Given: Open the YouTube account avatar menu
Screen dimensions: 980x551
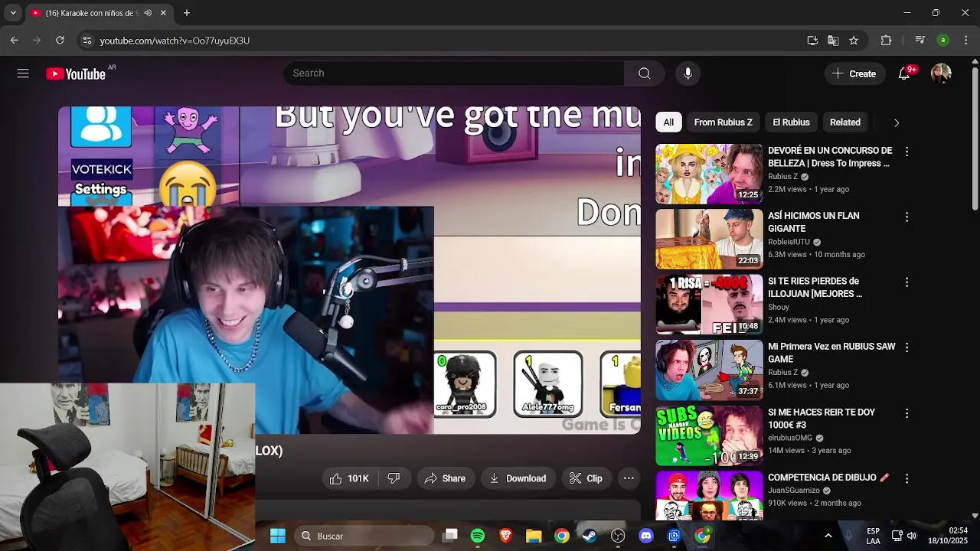Looking at the screenshot, I should click(941, 73).
